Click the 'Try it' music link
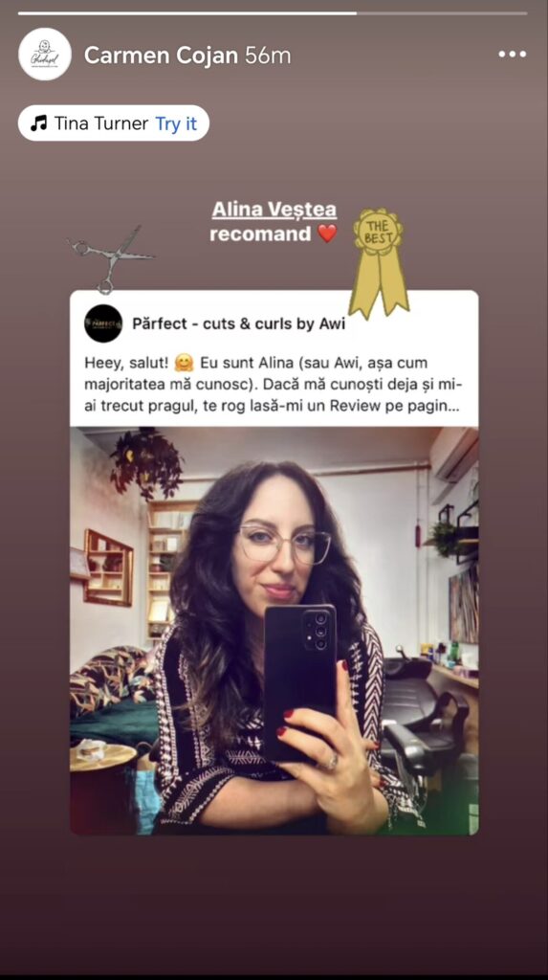The height and width of the screenshot is (980, 548). click(176, 123)
